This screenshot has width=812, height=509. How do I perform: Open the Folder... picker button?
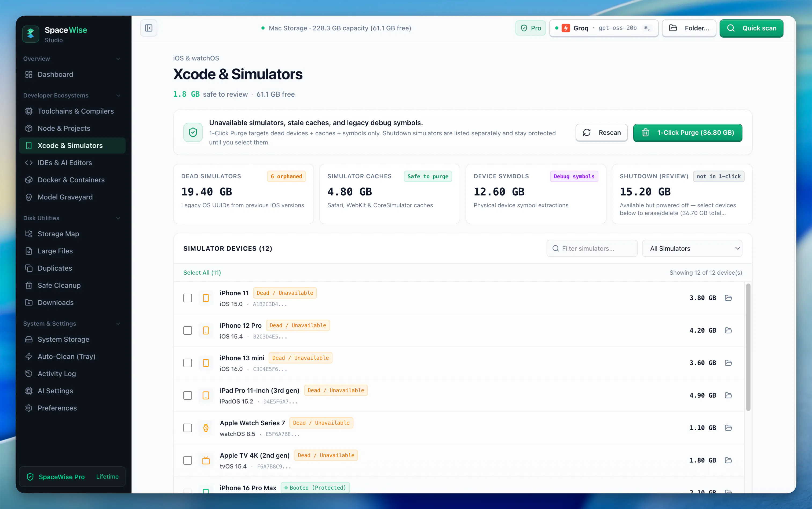point(689,28)
